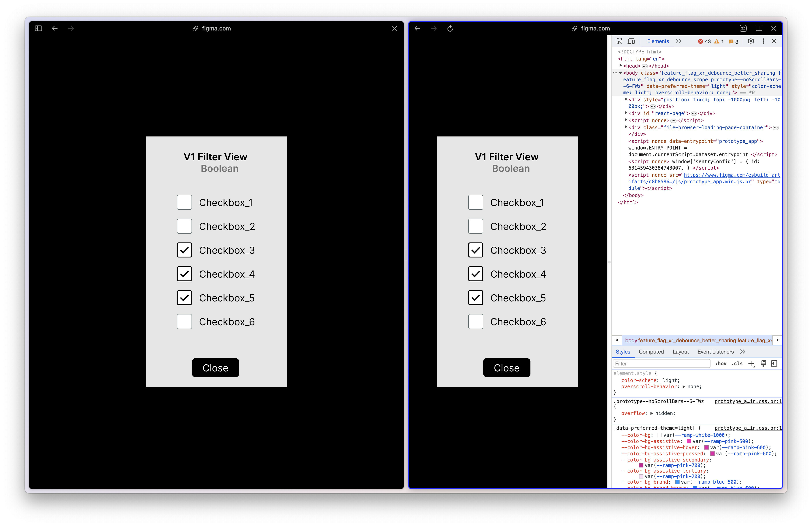The image size is (812, 526).
Task: Open the 43 errors indicator
Action: pos(704,42)
